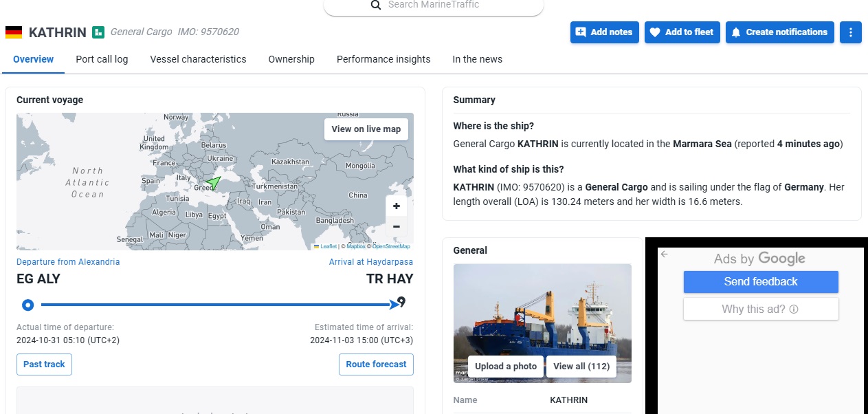Click the Create notifications button

(779, 32)
